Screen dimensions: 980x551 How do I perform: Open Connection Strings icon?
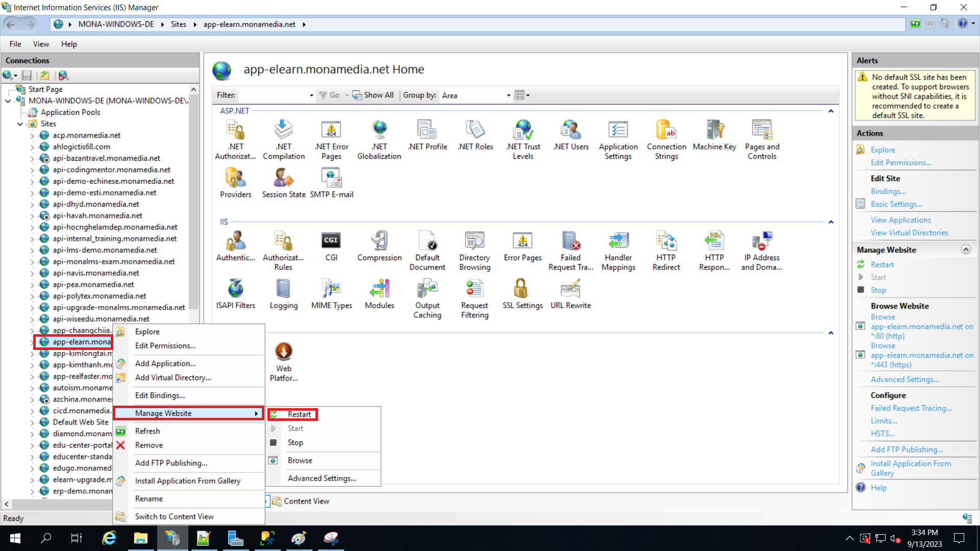(x=666, y=140)
